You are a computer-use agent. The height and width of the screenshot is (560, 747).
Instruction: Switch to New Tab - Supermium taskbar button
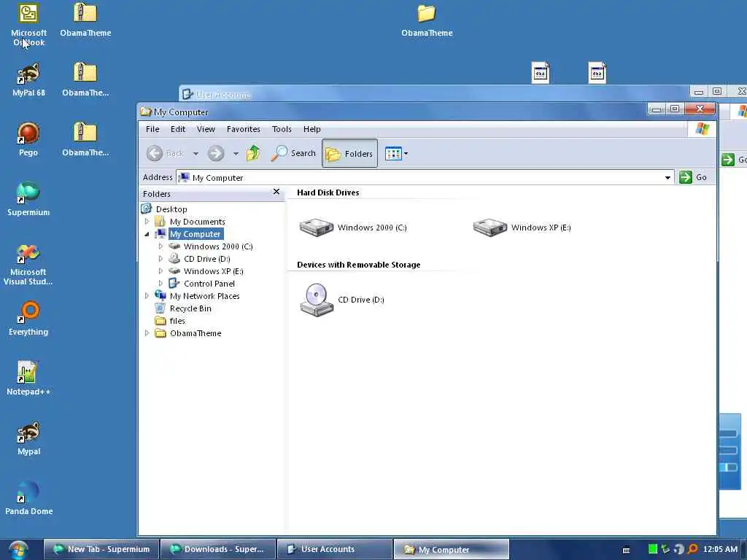coord(101,549)
